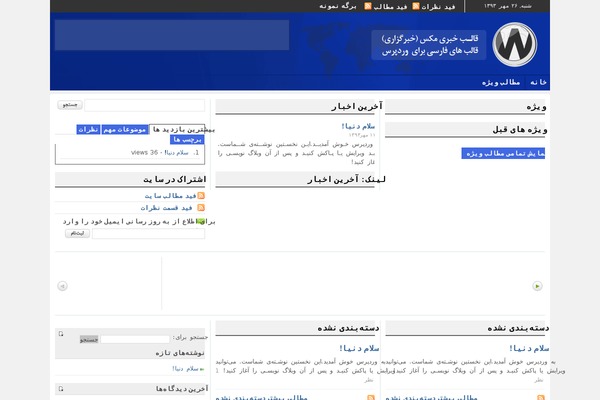Click the carousel previous arrow icon
Image resolution: width=600 pixels, height=400 pixels.
click(62, 286)
